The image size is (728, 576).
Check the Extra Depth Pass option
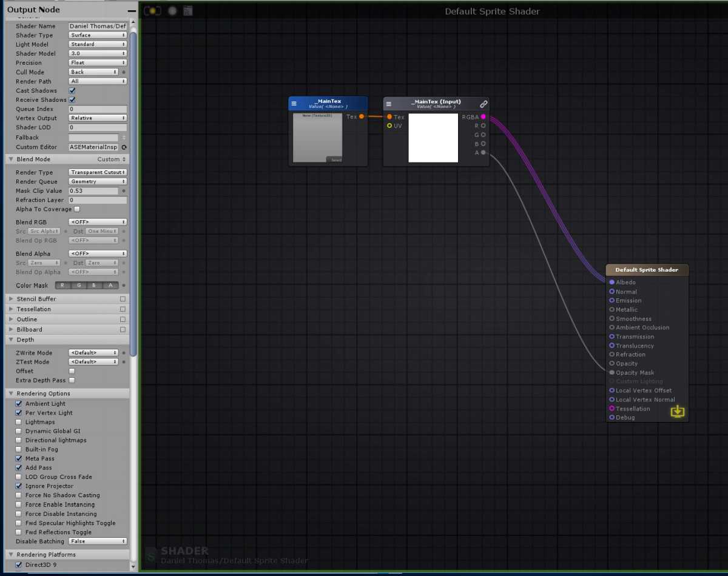[x=72, y=380]
